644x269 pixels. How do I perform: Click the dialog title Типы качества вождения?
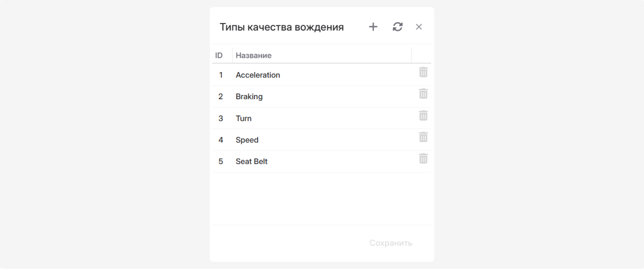(282, 27)
